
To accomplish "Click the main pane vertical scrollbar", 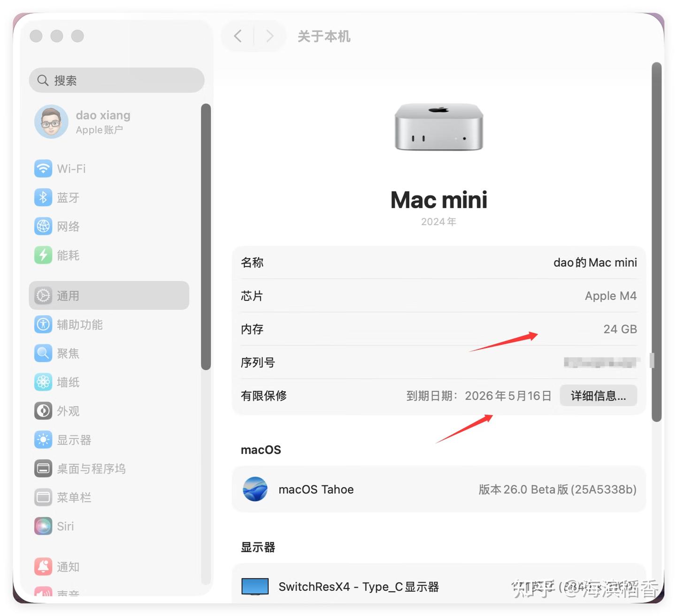I will [x=657, y=242].
